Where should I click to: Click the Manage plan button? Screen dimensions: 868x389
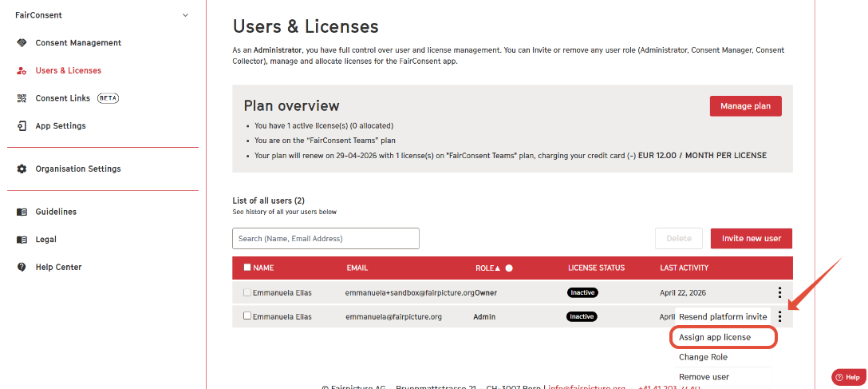point(746,106)
